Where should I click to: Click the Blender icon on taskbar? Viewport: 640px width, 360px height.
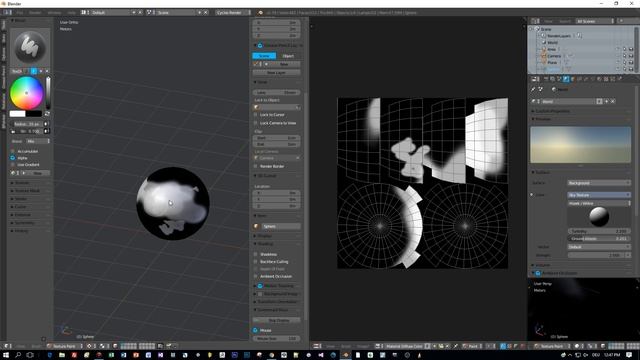point(346,355)
